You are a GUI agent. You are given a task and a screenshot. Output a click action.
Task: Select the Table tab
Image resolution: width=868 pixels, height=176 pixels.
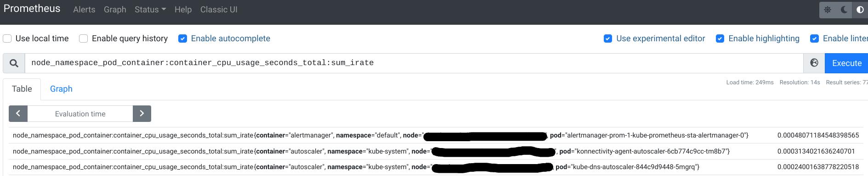point(22,89)
